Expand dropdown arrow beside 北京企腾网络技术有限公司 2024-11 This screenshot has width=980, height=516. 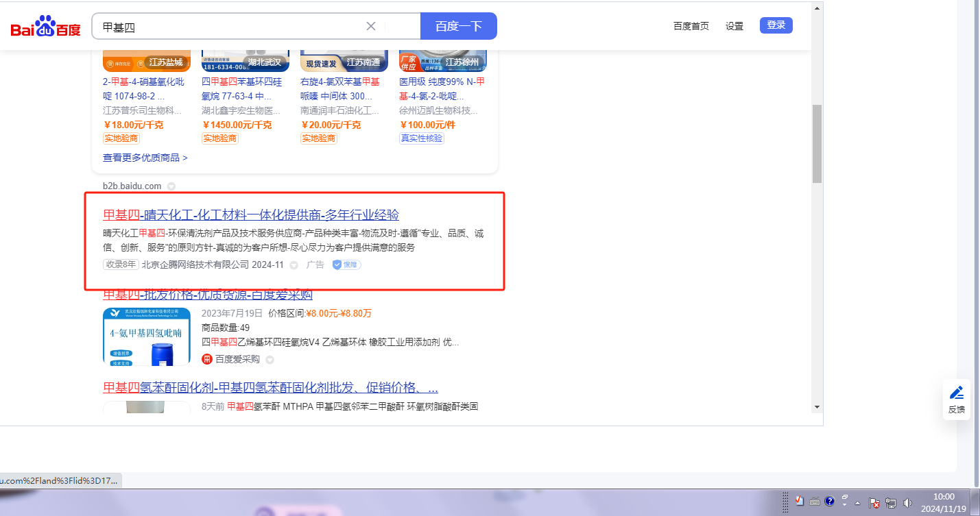coord(294,265)
